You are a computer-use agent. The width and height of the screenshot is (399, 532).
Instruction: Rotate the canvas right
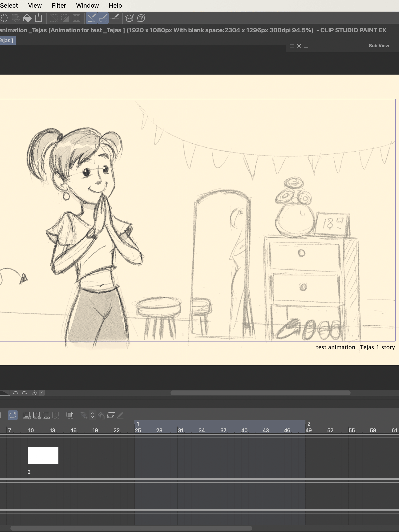[24, 393]
